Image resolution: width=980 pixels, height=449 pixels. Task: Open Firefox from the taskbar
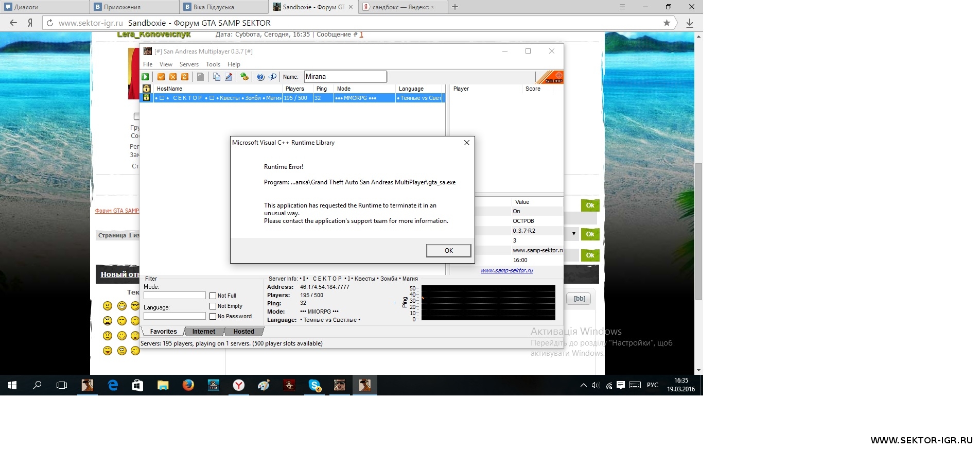tap(188, 385)
